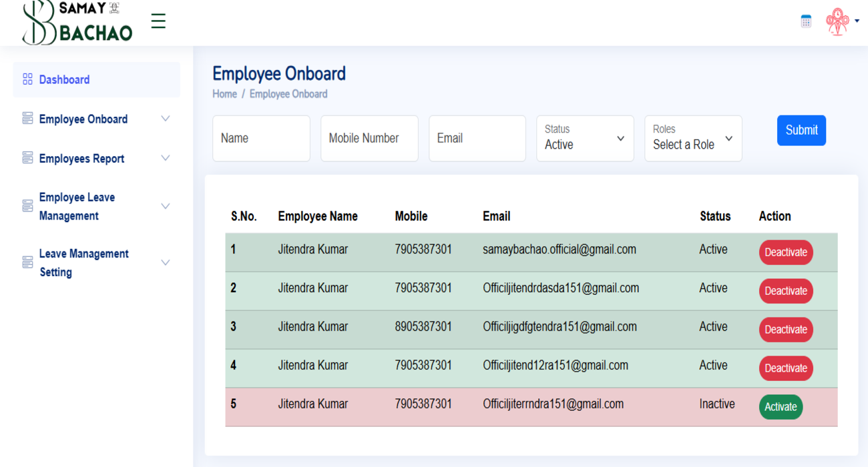
Task: Open the calendar icon in the header
Action: coord(806,21)
